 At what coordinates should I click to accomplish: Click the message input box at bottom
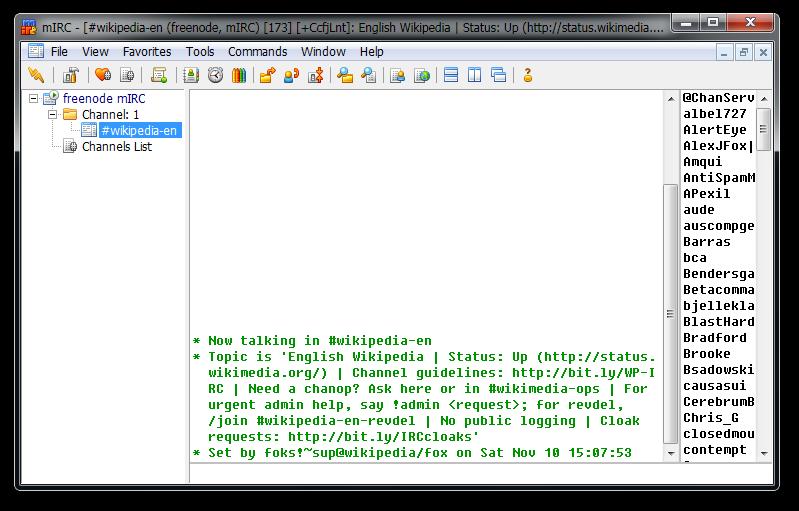click(481, 473)
